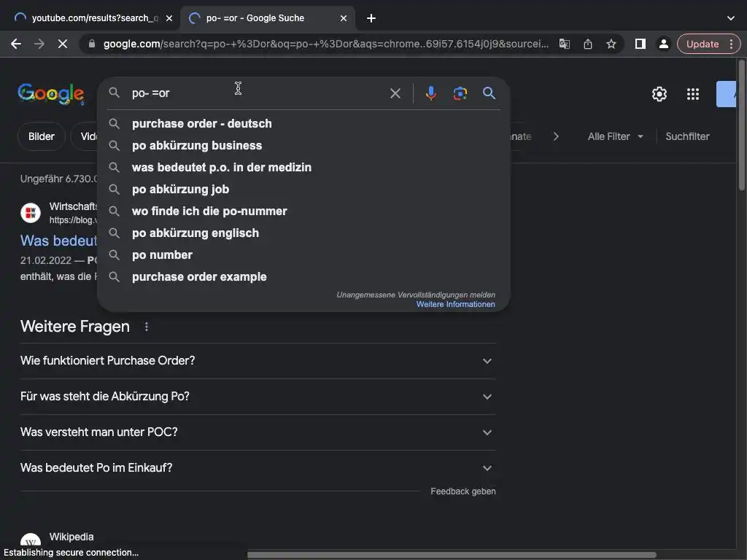This screenshot has width=747, height=560.
Task: Expand 'Was versteht man unter POC?'
Action: click(258, 432)
